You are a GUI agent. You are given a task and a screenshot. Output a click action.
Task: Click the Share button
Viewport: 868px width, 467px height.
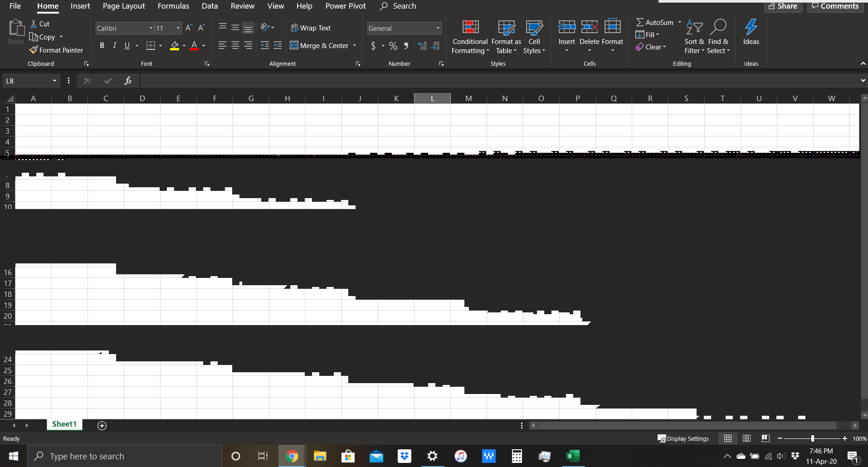[x=783, y=6]
